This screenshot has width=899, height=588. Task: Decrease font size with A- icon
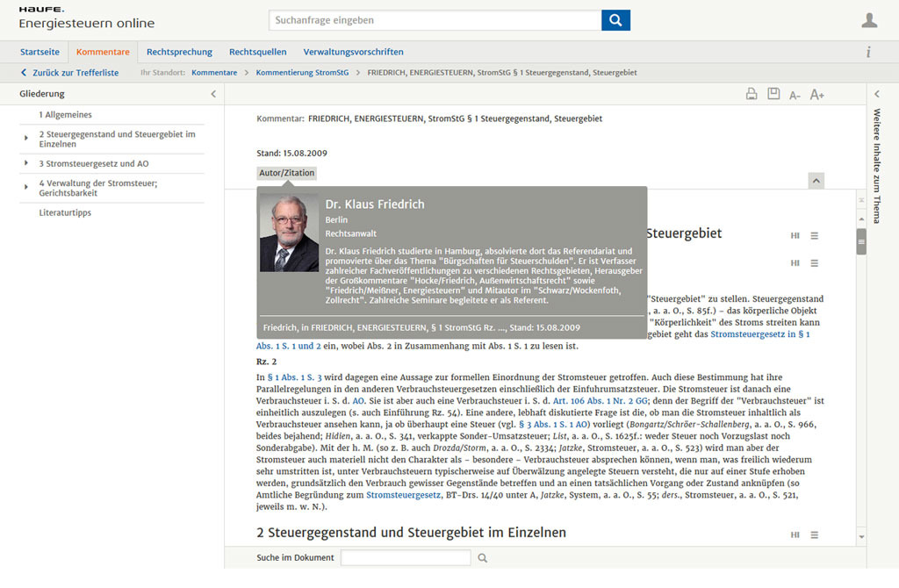coord(795,95)
